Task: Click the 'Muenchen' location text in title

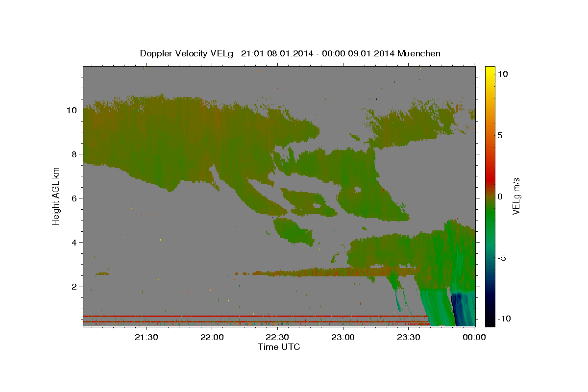Action: click(x=419, y=53)
